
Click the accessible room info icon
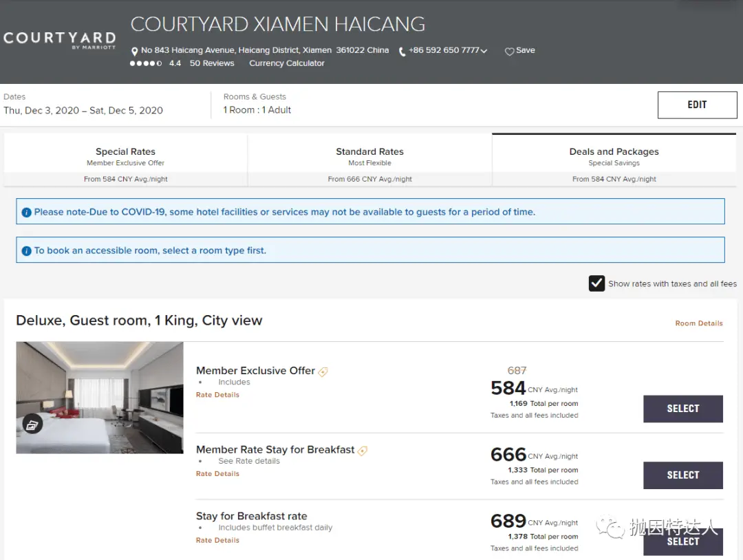(x=27, y=251)
